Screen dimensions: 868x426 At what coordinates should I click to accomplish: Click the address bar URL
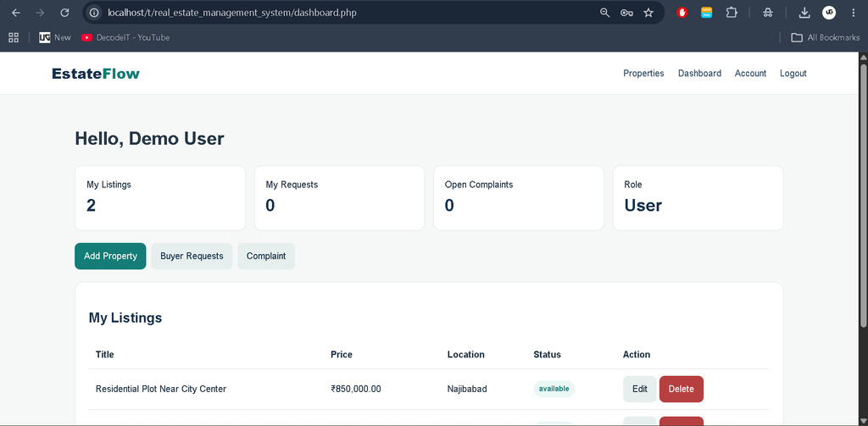coord(232,13)
